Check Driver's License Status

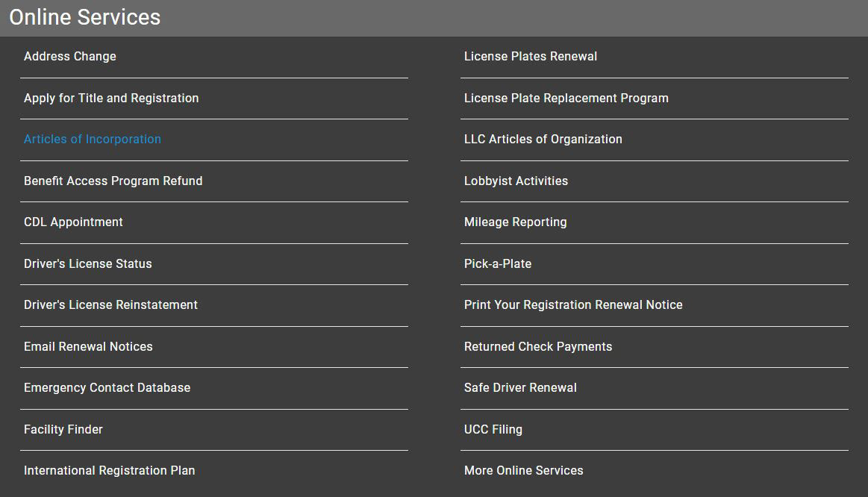coord(88,264)
